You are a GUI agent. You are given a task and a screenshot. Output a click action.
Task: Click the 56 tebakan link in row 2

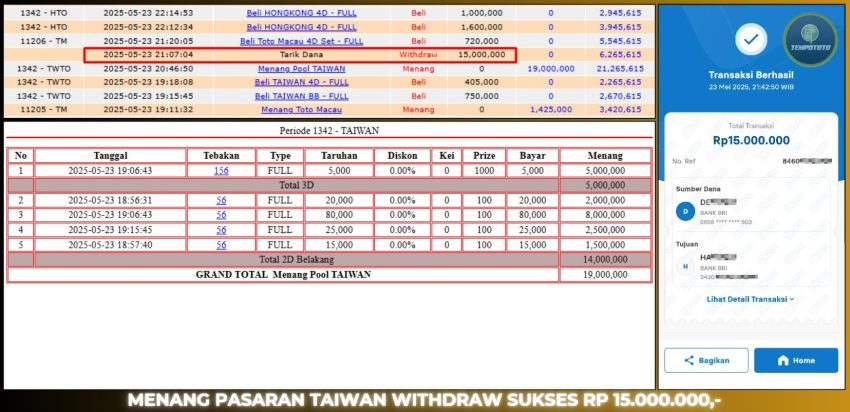[221, 201]
